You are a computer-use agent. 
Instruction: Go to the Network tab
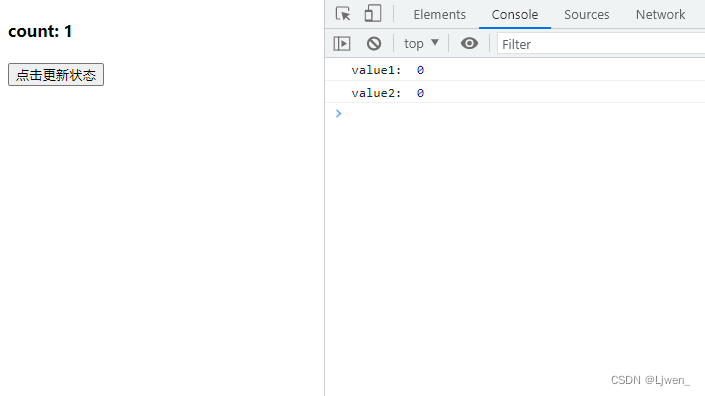pyautogui.click(x=660, y=14)
